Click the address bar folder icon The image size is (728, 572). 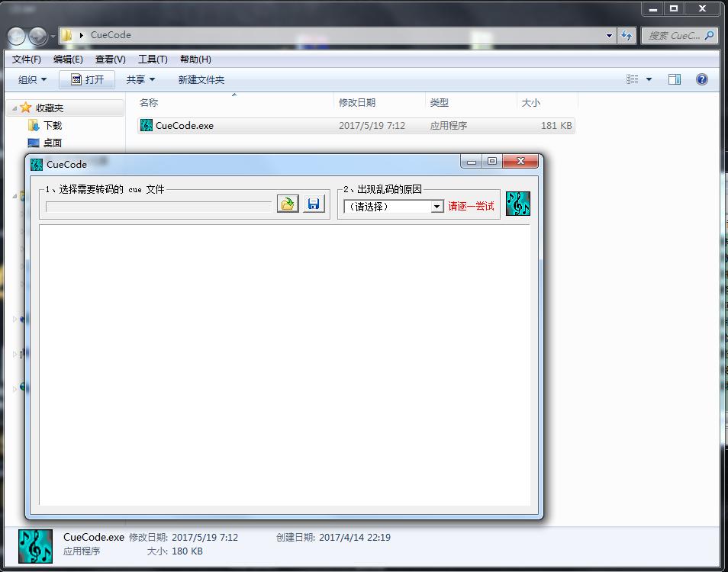[67, 35]
